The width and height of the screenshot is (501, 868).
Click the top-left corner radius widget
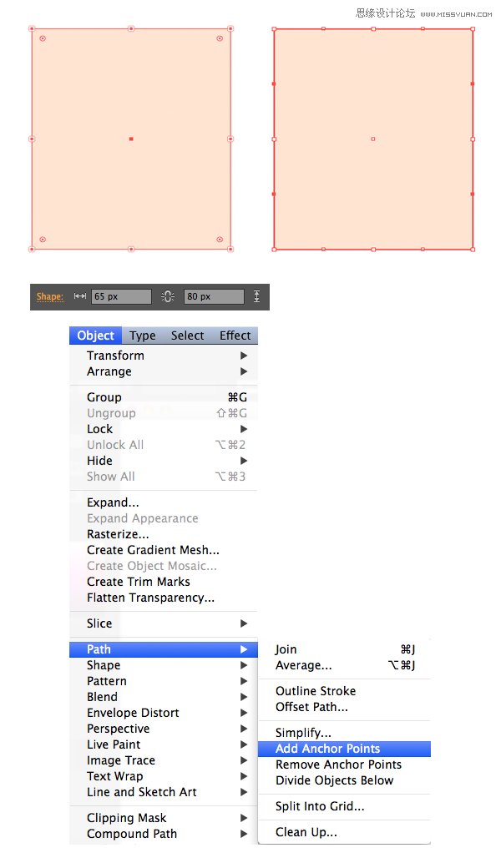(x=43, y=38)
